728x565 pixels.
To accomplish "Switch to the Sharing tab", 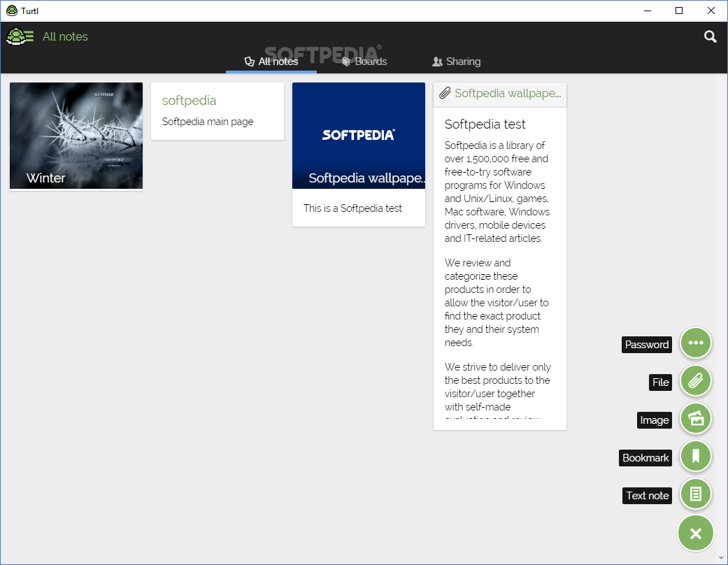I will [x=457, y=62].
